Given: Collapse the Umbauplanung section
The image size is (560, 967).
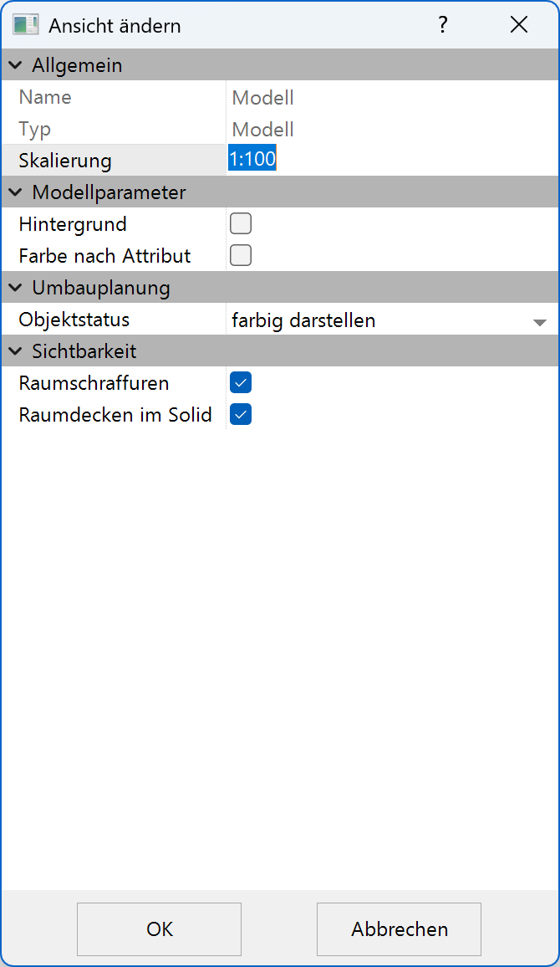Looking at the screenshot, I should click(14, 287).
